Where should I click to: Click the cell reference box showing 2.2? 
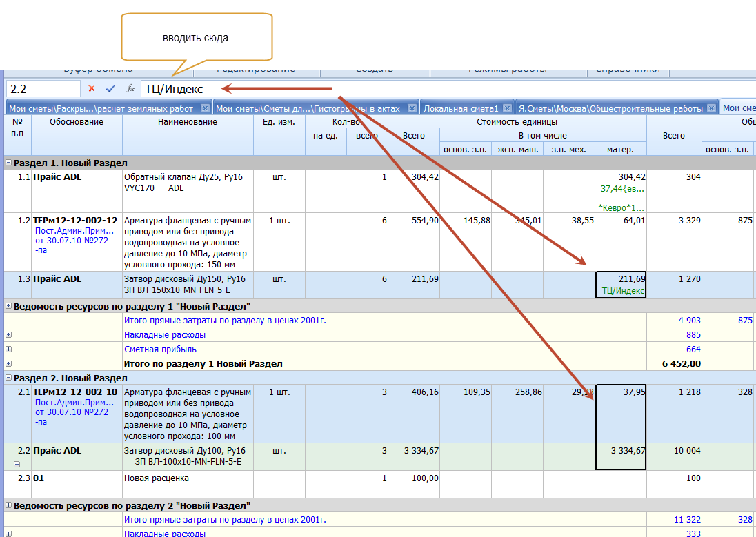coord(43,89)
